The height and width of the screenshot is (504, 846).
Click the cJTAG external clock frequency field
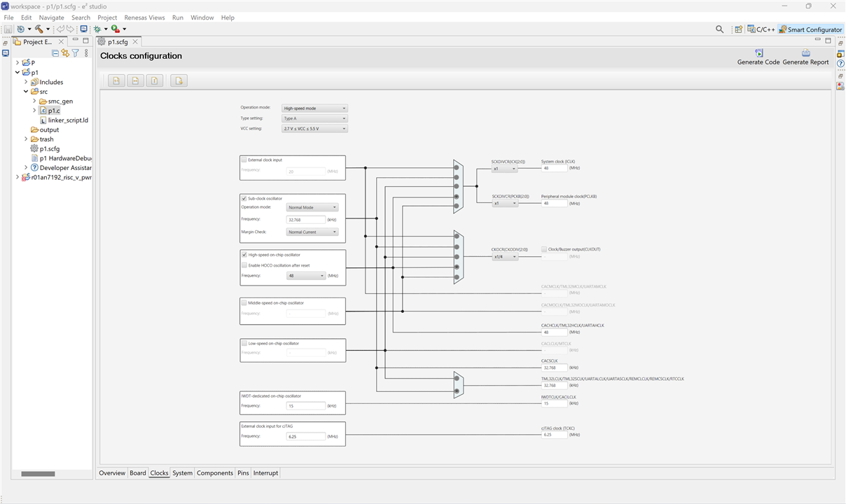click(305, 437)
